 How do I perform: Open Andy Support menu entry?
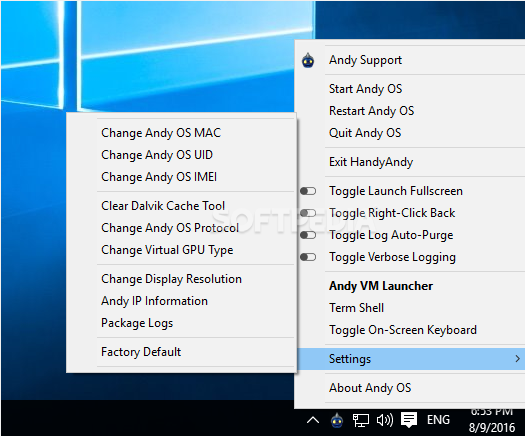click(x=365, y=60)
